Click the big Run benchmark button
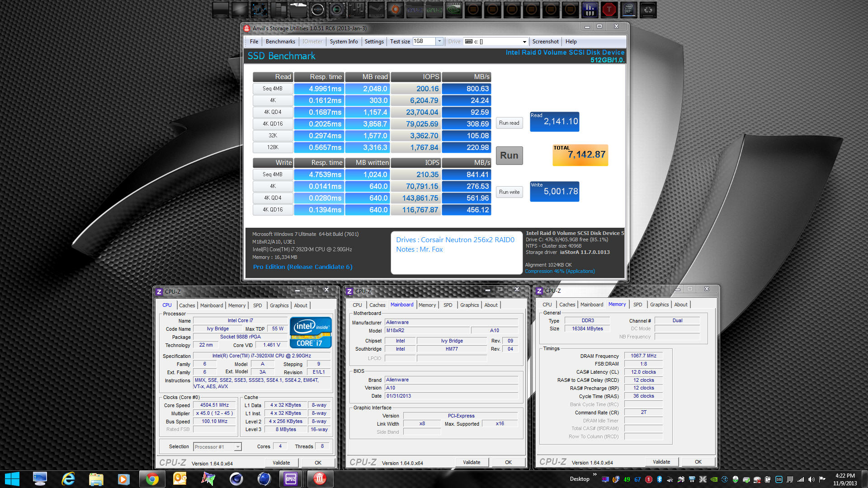Image resolution: width=868 pixels, height=488 pixels. [x=509, y=155]
